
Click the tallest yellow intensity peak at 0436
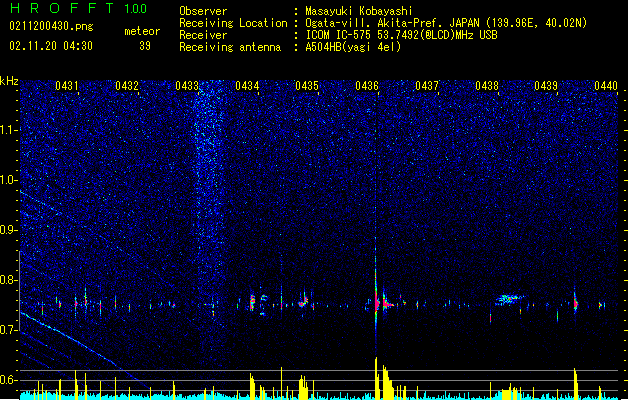(x=376, y=377)
